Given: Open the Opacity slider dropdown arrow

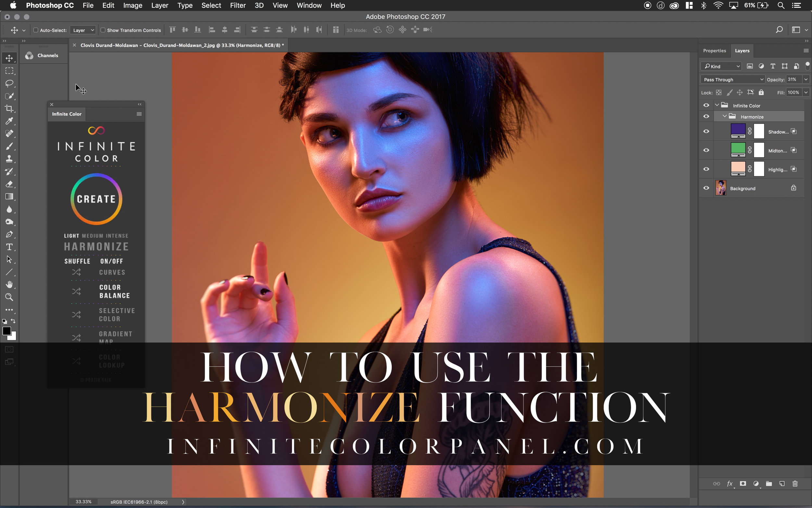Looking at the screenshot, I should (x=806, y=80).
